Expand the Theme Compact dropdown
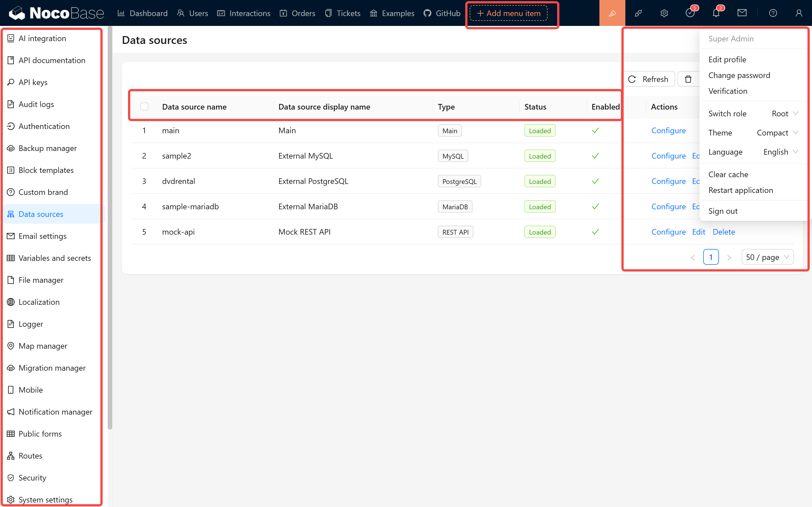Viewport: 812px width, 507px height. [x=777, y=133]
